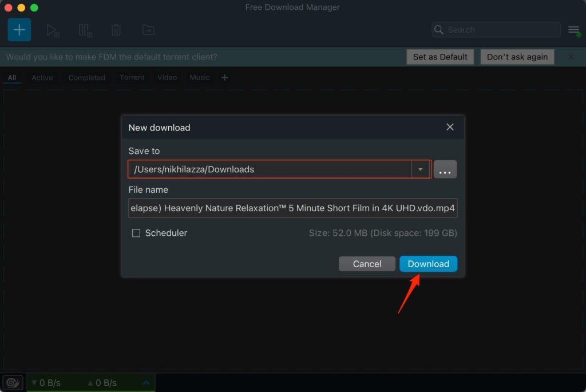Click the Pause downloads icon
The width and height of the screenshot is (586, 392).
[85, 29]
